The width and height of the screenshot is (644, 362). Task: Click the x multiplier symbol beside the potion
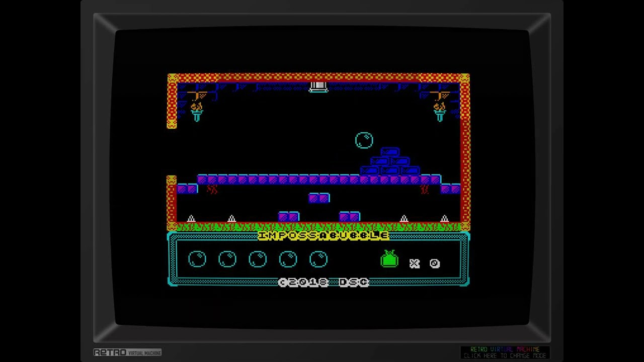click(414, 263)
